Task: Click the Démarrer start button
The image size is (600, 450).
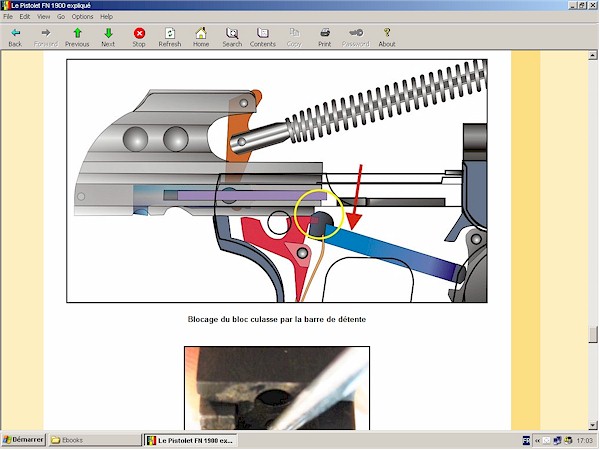Action: point(24,440)
